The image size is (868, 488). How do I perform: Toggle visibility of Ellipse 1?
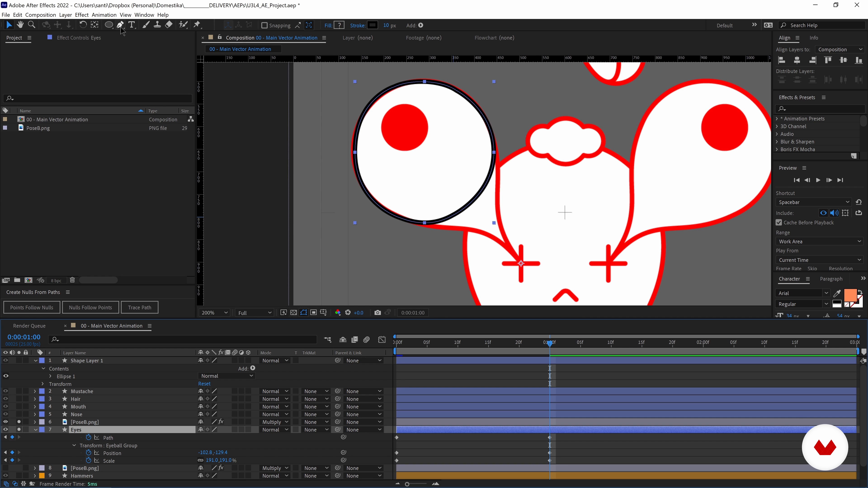point(6,376)
